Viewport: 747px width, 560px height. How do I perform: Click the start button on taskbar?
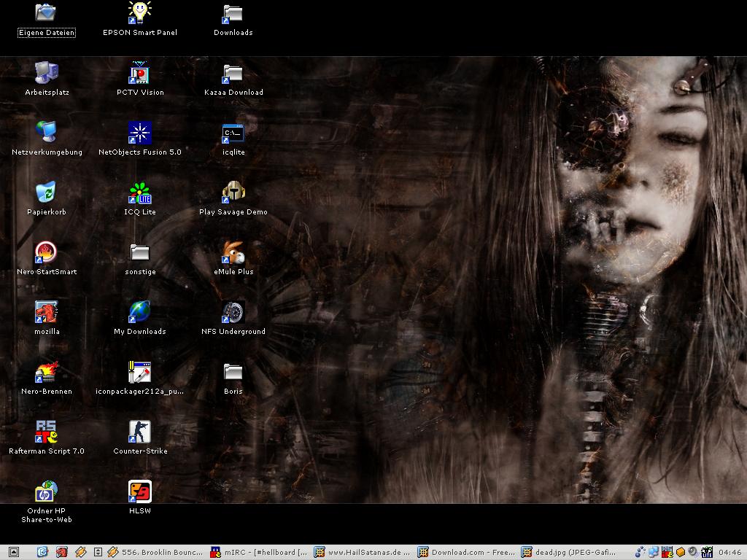point(13,553)
